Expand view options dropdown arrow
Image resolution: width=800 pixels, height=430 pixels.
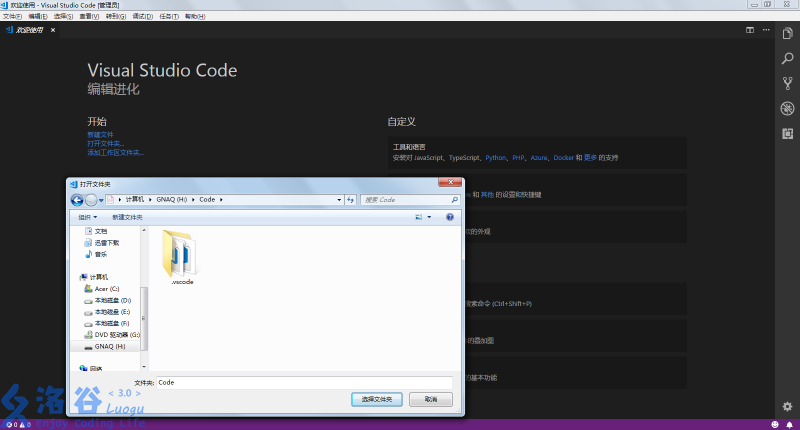429,217
